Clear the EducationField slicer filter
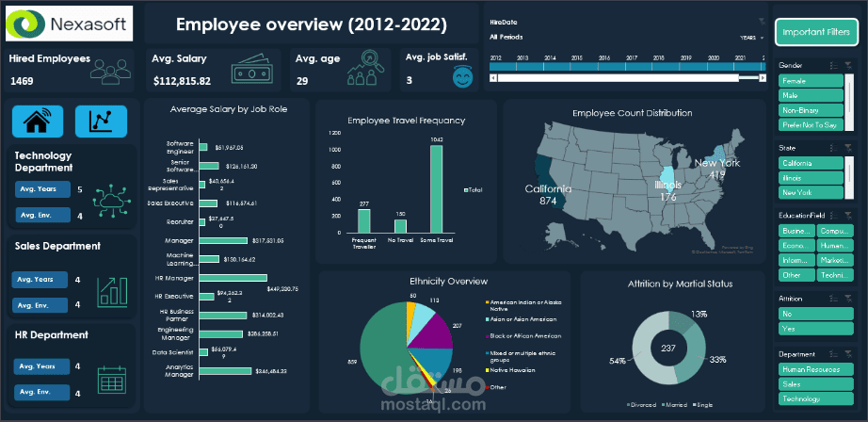The width and height of the screenshot is (868, 422). 847,215
